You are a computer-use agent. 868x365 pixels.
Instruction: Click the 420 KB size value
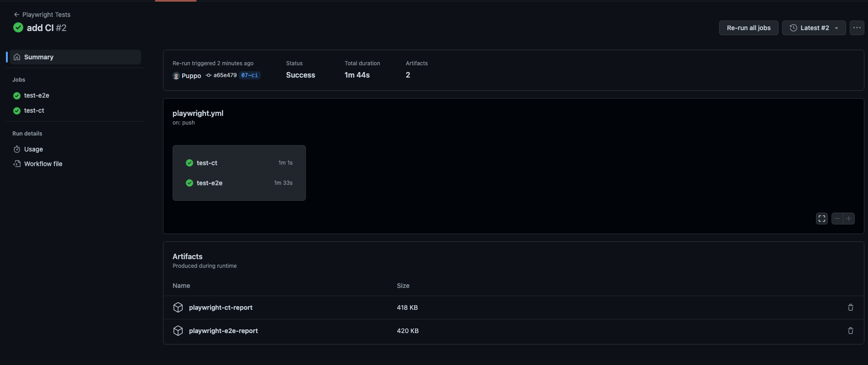click(x=408, y=331)
